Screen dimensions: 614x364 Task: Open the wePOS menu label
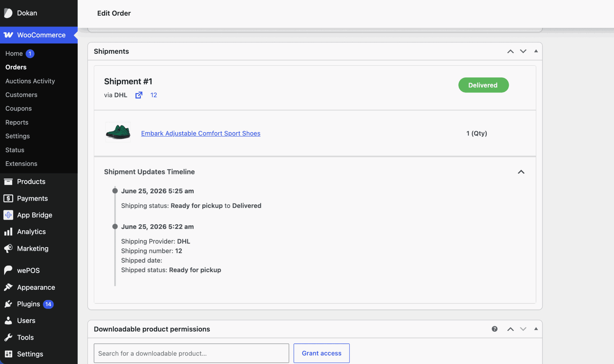[x=28, y=270]
